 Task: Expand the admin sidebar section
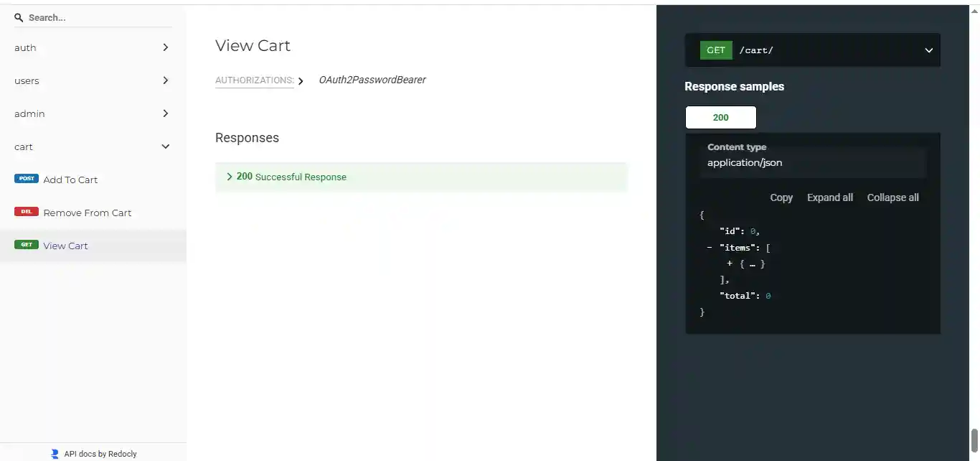(x=93, y=113)
